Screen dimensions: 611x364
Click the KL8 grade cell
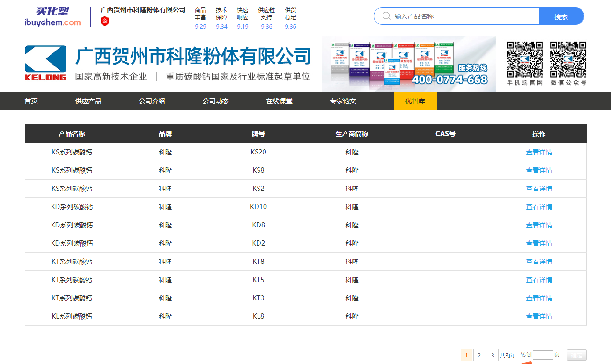pos(258,316)
